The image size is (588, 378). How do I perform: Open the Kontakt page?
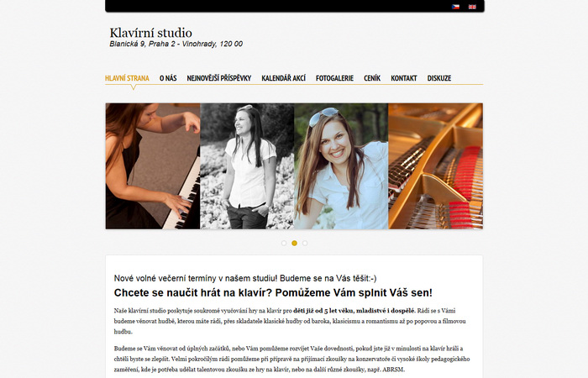[x=404, y=78]
